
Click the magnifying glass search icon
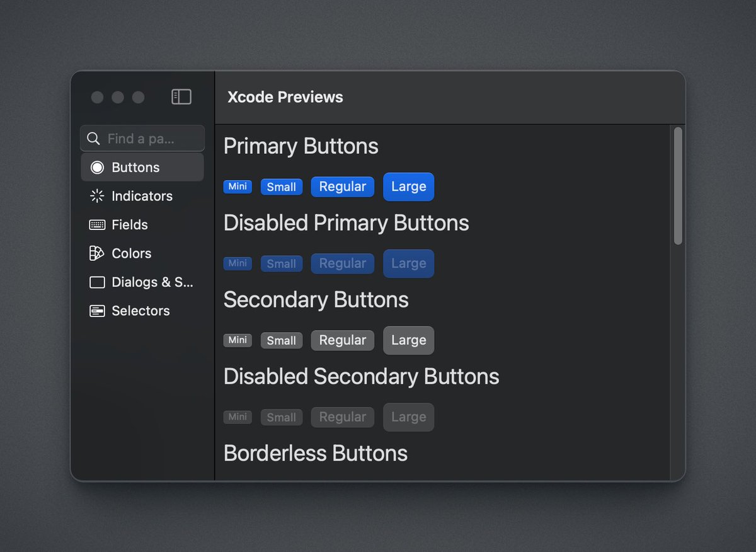(x=93, y=139)
